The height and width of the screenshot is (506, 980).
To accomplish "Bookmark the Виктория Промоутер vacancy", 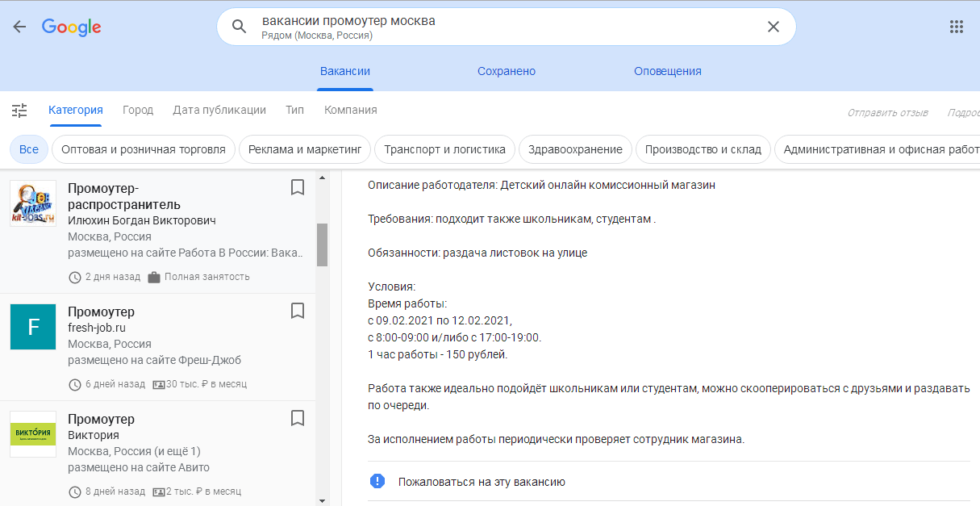I will (x=297, y=418).
